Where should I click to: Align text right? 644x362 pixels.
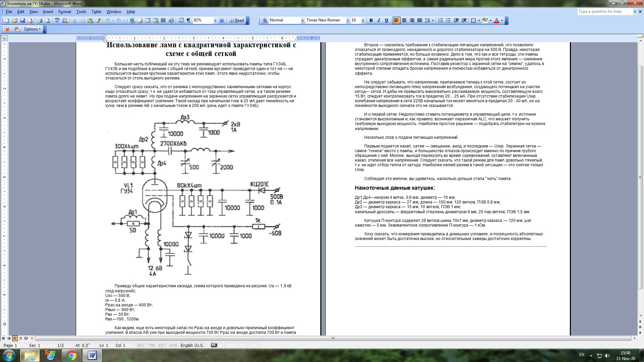point(412,20)
